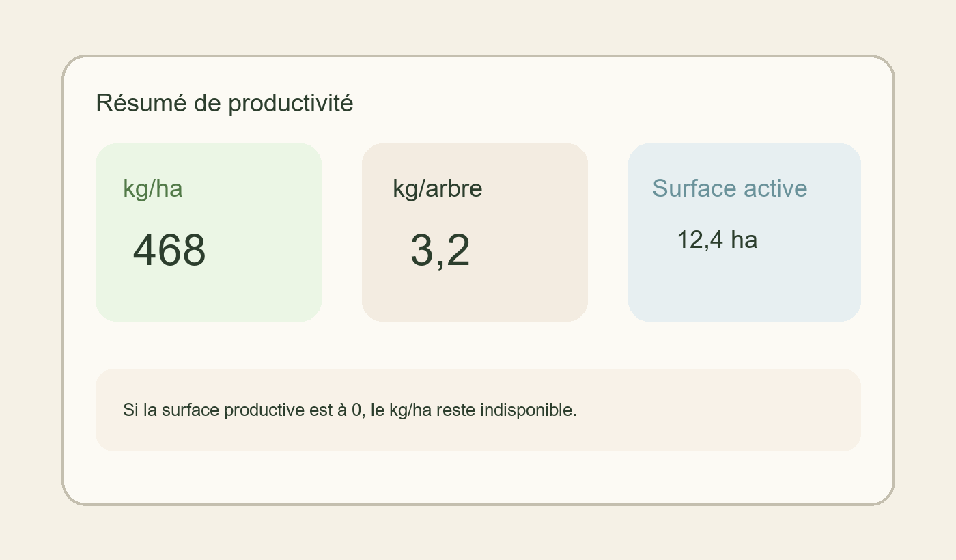Click the 12,4 ha value
This screenshot has width=956, height=560.
pyautogui.click(x=717, y=240)
